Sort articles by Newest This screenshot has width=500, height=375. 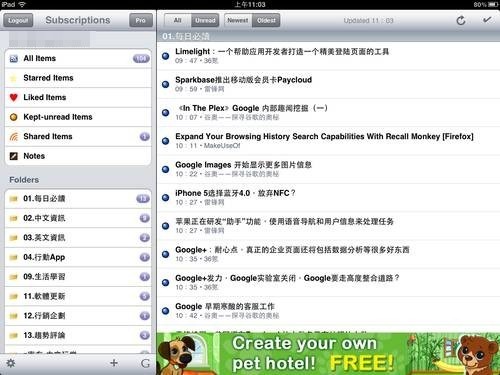238,20
